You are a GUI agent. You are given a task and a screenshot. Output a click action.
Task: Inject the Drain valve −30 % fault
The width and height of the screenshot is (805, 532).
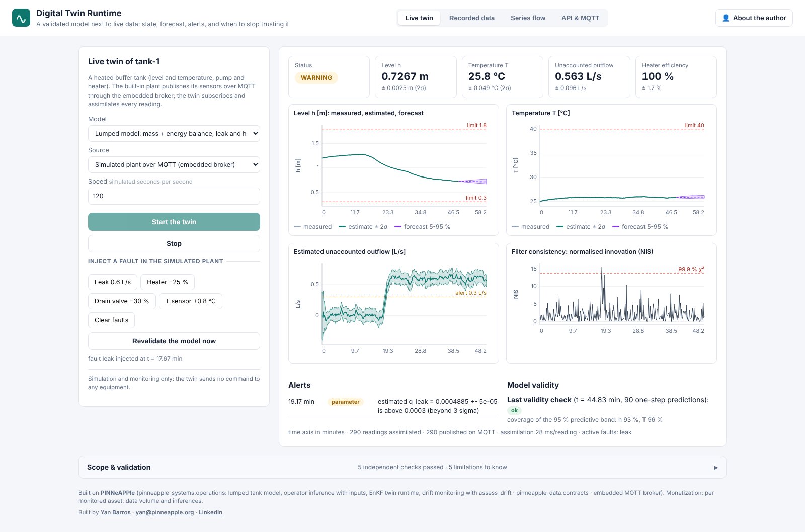[122, 301]
